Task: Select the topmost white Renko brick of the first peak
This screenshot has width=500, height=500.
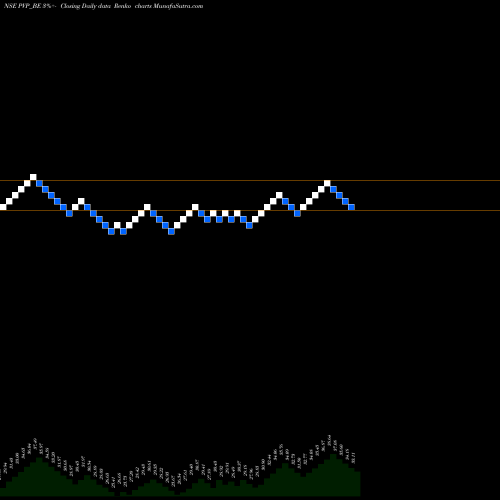Action: tap(33, 177)
